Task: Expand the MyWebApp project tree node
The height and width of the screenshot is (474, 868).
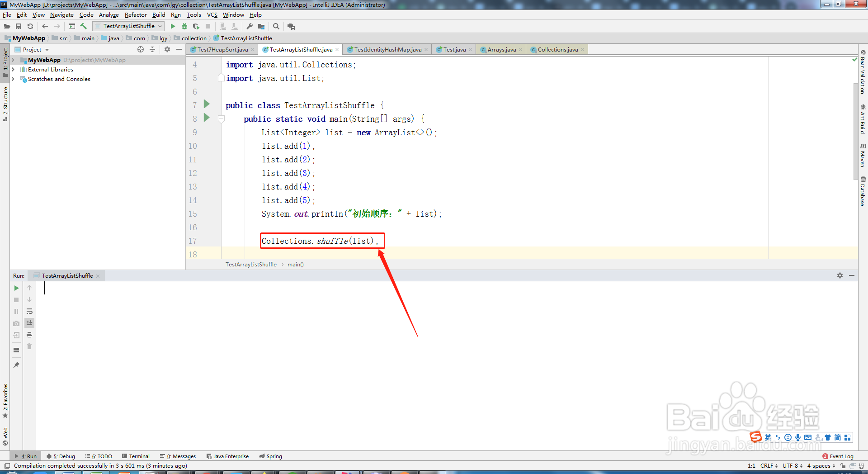Action: pos(13,60)
